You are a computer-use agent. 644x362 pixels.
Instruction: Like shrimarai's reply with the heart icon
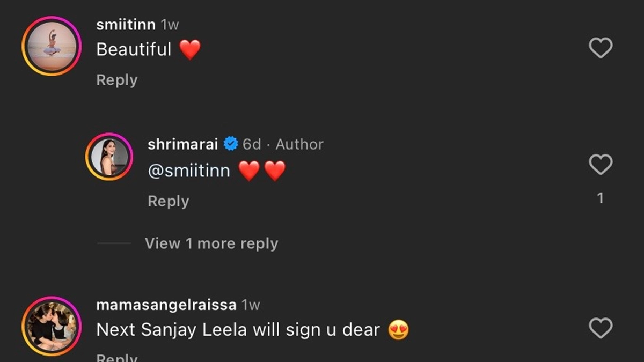(x=601, y=164)
